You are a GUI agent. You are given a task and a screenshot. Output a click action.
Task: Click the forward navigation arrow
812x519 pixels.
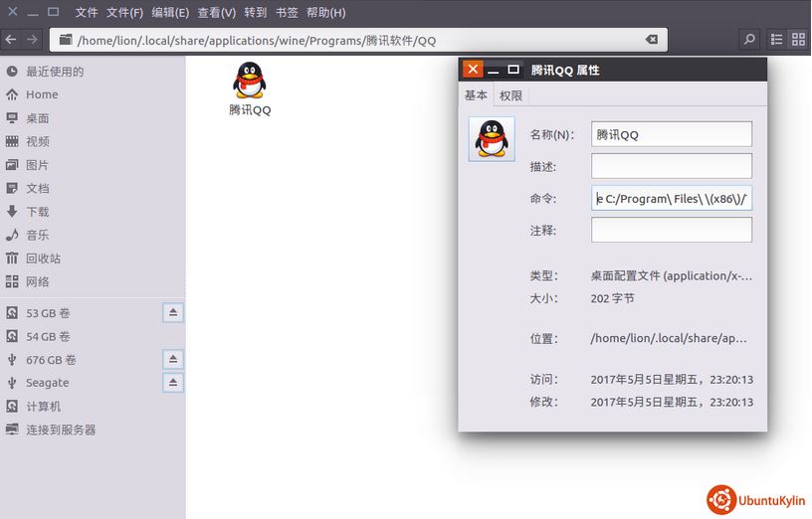pos(32,40)
